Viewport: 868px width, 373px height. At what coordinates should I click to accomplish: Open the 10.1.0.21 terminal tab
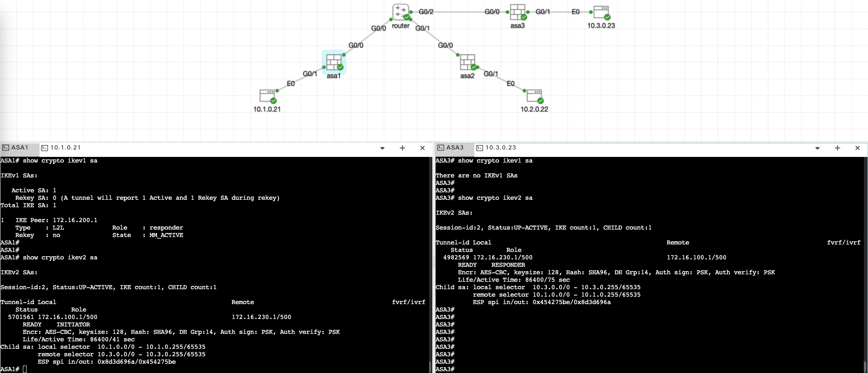coord(61,148)
